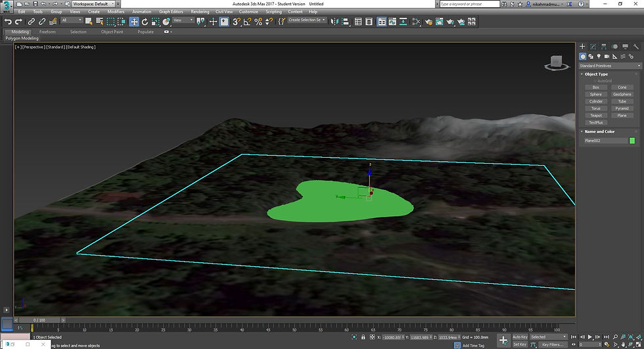Image resolution: width=644 pixels, height=349 pixels.
Task: Toggle the Auto Key button
Action: tap(520, 337)
